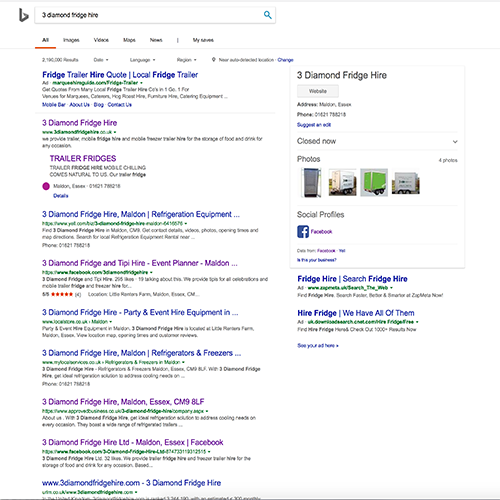The width and height of the screenshot is (500, 500).
Task: Click Is this your business? link
Action: [x=316, y=260]
